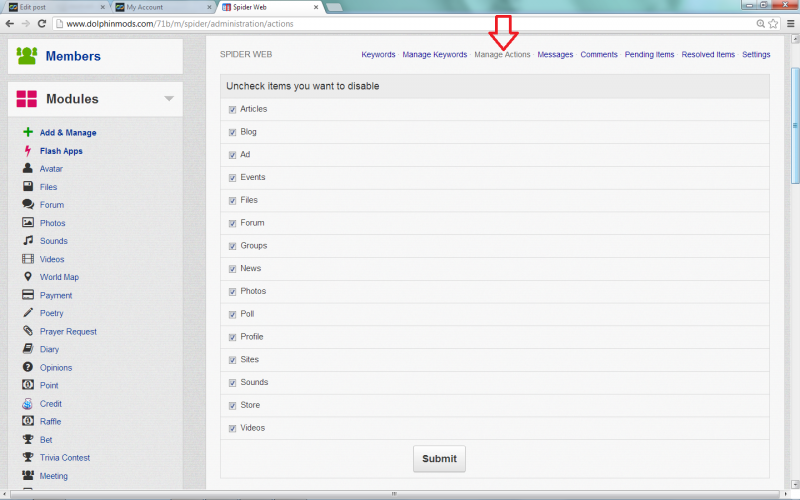Open the Prayer Request link

pos(68,332)
